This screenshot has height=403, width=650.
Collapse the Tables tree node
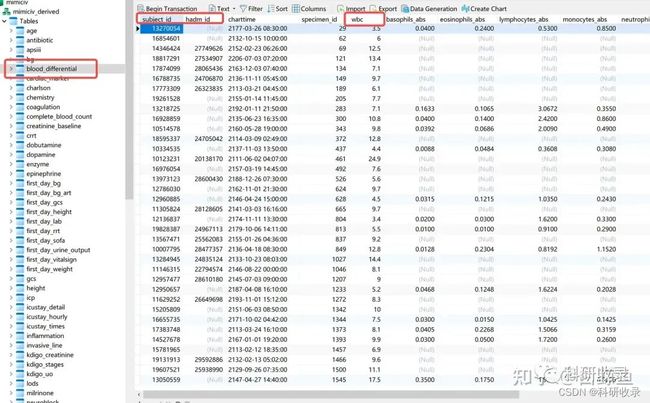click(5, 21)
